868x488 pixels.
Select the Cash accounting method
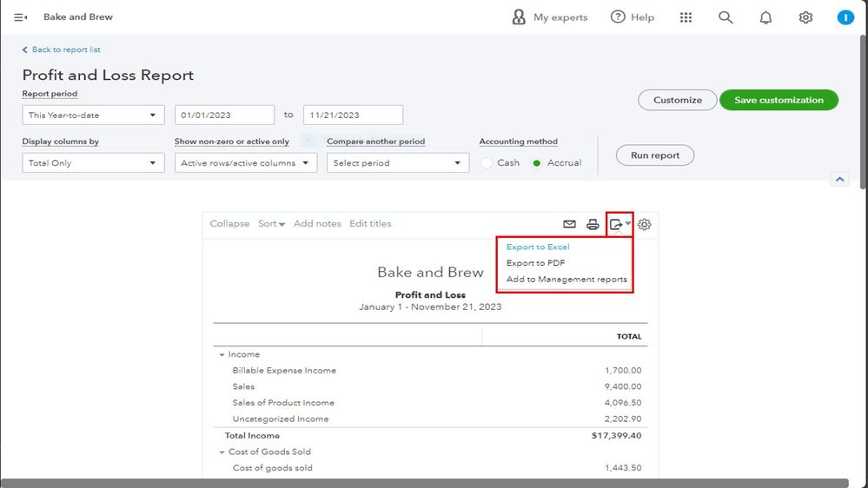coord(487,163)
